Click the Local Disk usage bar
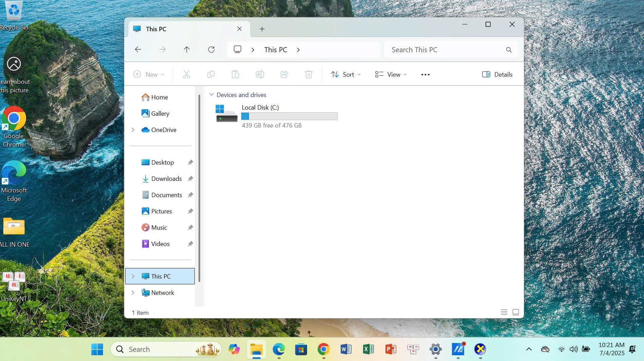This screenshot has height=361, width=644. pyautogui.click(x=289, y=116)
